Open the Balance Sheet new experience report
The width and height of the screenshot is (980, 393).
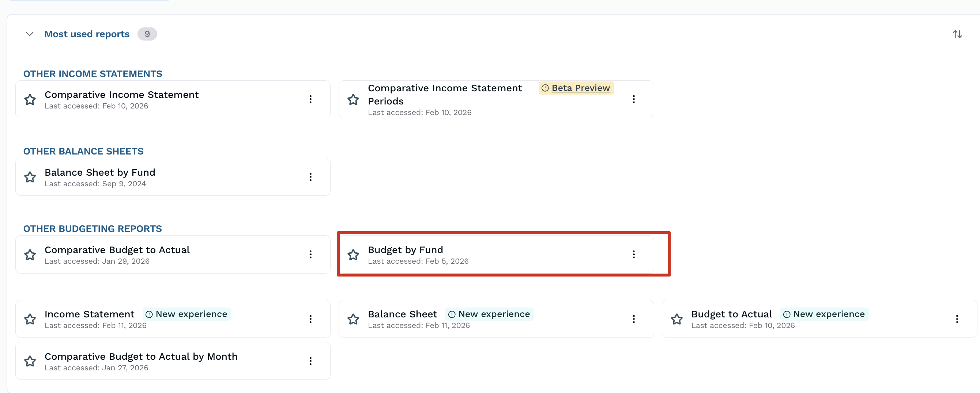pos(402,314)
